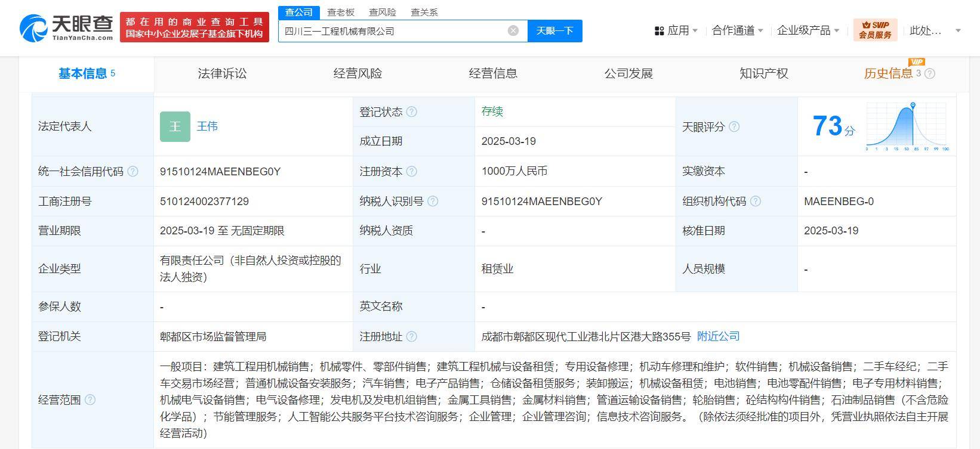
Task: Click the red promotional banner
Action: 195,27
